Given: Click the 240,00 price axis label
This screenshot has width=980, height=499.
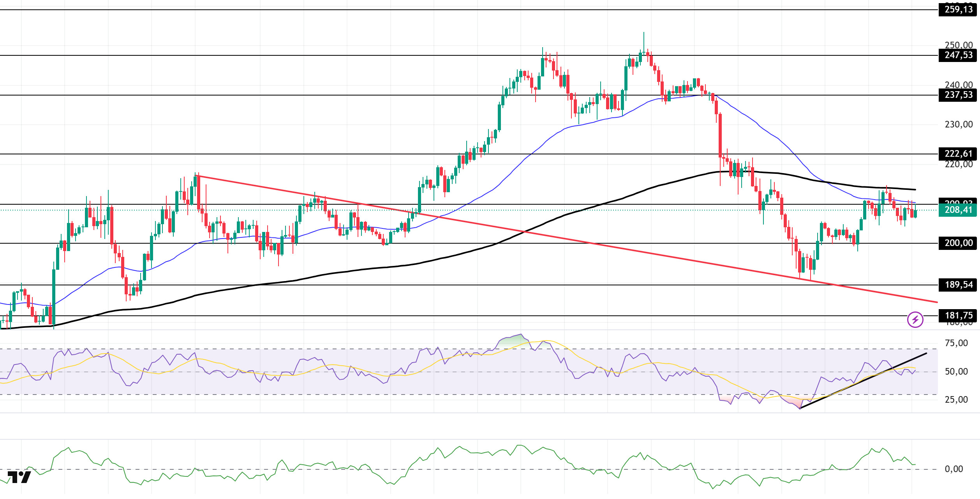Looking at the screenshot, I should click(x=959, y=85).
